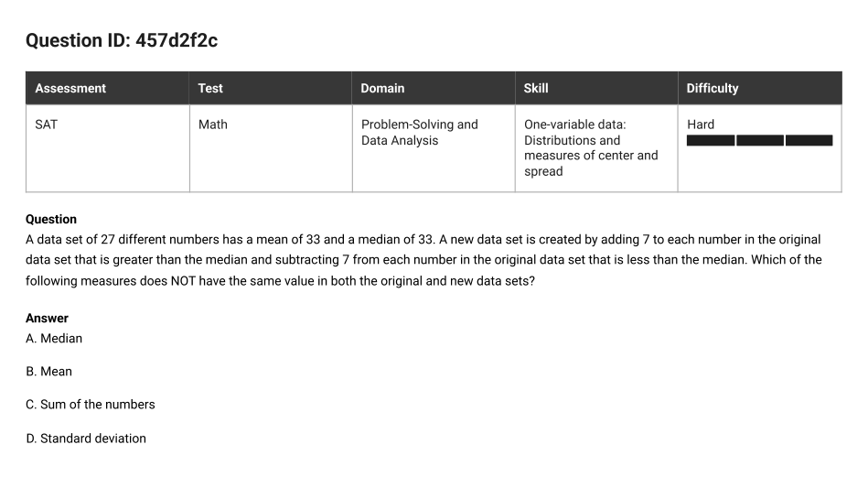
Task: Click the Question ID: 457d2f2c heading
Action: [x=122, y=40]
